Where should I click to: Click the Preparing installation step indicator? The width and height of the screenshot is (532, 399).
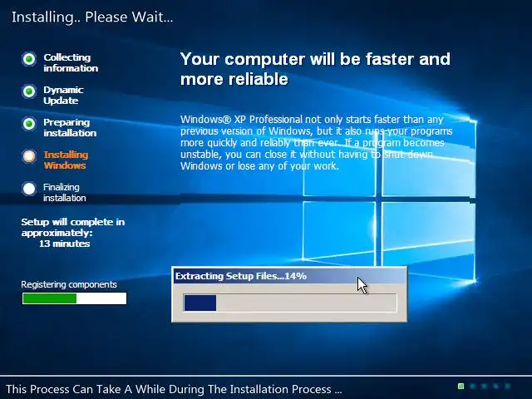[29, 124]
